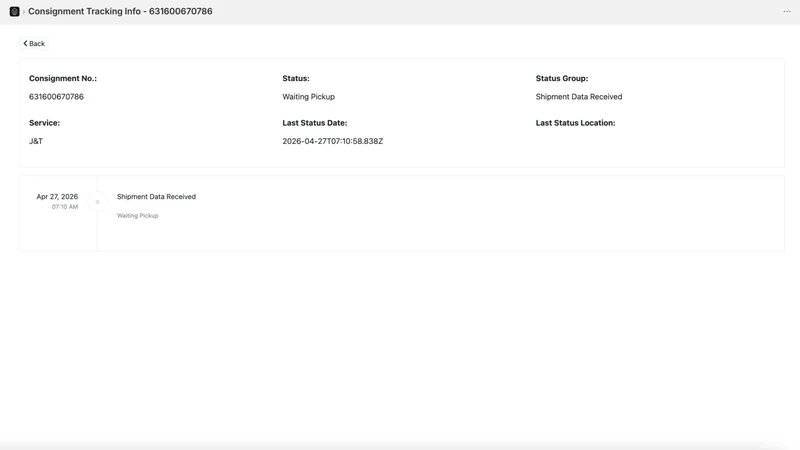The image size is (800, 450).
Task: Click the page title Consignment Tracking Info
Action: pyautogui.click(x=120, y=11)
